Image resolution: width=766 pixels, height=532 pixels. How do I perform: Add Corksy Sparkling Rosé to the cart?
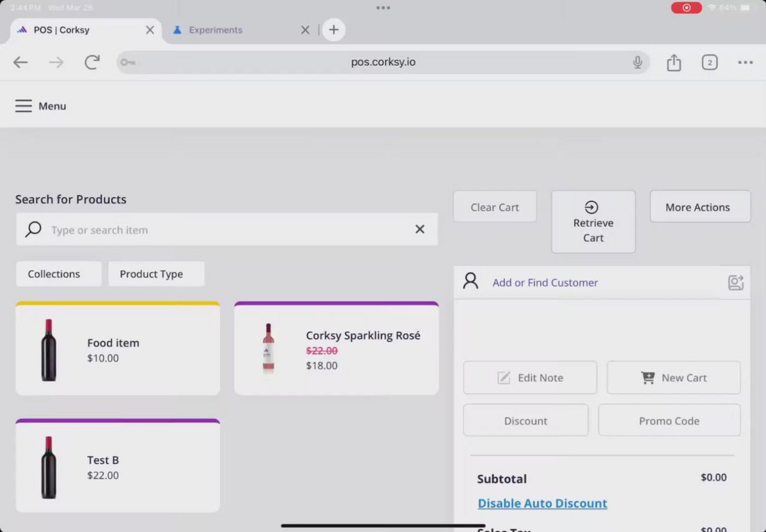click(x=336, y=348)
